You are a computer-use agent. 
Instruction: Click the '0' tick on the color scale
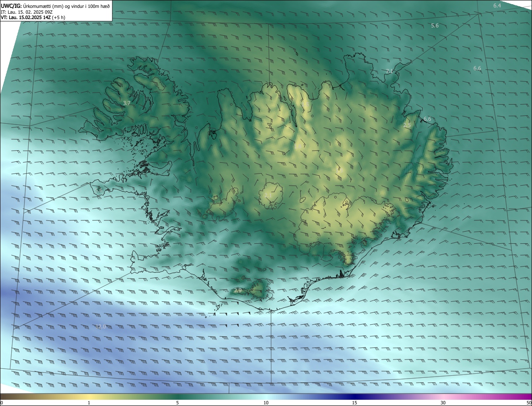(x=2, y=403)
